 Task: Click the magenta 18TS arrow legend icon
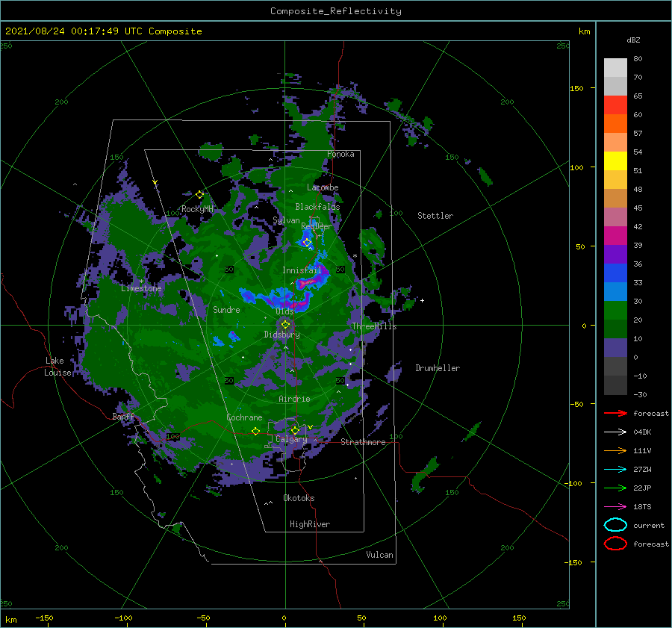tap(615, 507)
